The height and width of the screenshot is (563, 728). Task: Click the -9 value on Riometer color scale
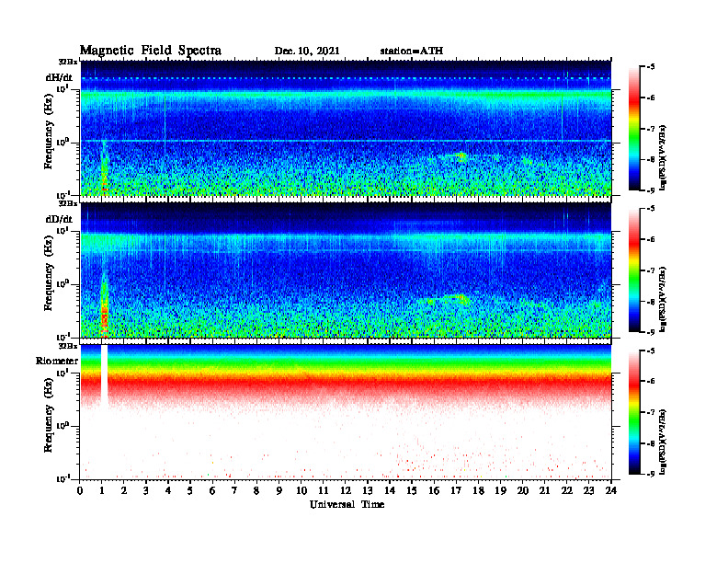[651, 474]
